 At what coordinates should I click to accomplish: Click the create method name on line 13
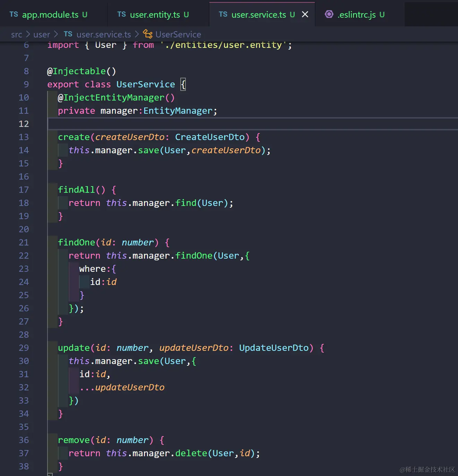pos(74,137)
